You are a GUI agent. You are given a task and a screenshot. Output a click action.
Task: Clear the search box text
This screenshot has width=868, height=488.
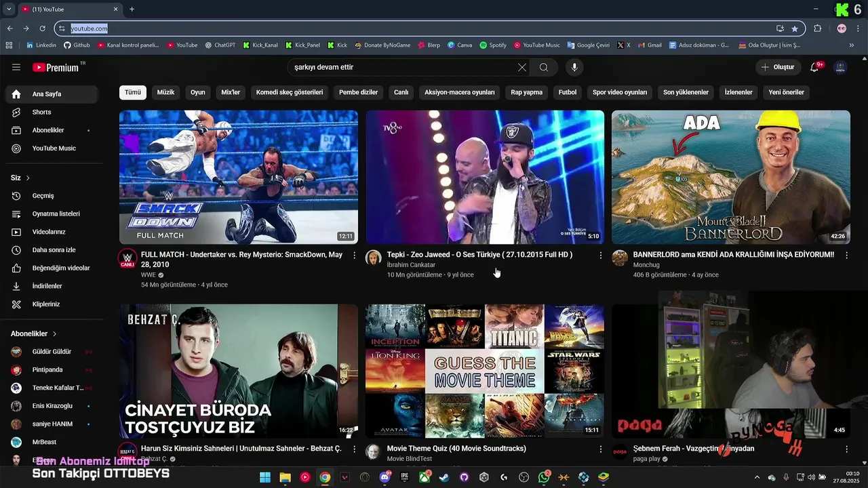(x=521, y=67)
